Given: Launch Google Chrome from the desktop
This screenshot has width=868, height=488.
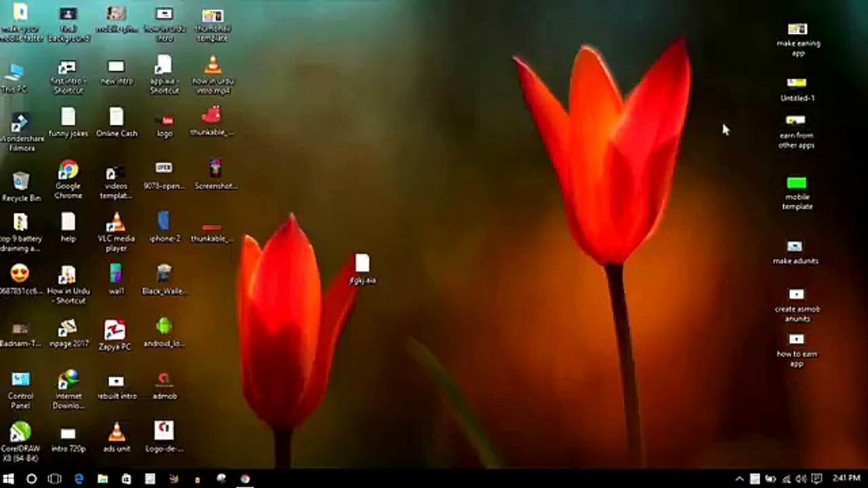Looking at the screenshot, I should click(68, 180).
